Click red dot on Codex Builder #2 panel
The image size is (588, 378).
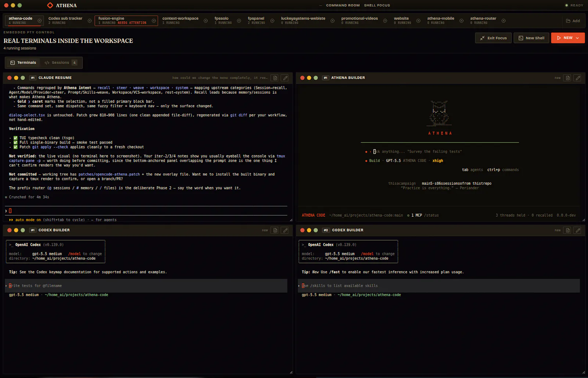tap(302, 230)
